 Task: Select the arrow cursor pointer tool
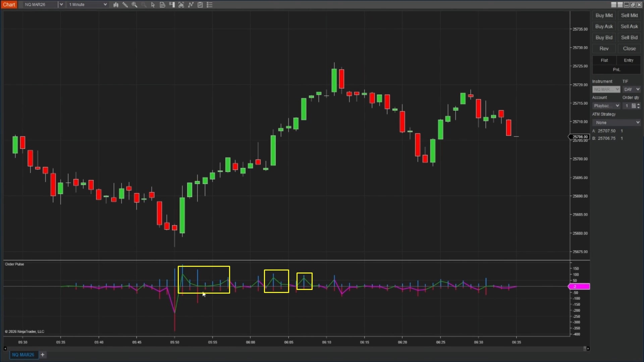click(153, 5)
